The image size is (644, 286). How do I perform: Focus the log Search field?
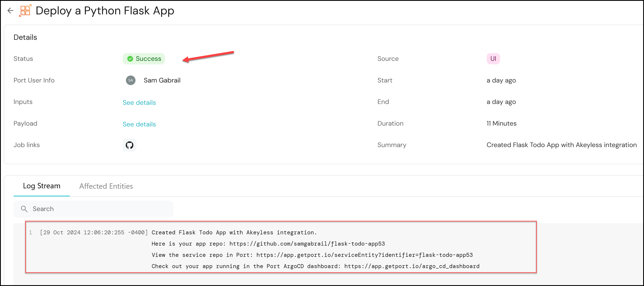coord(93,209)
